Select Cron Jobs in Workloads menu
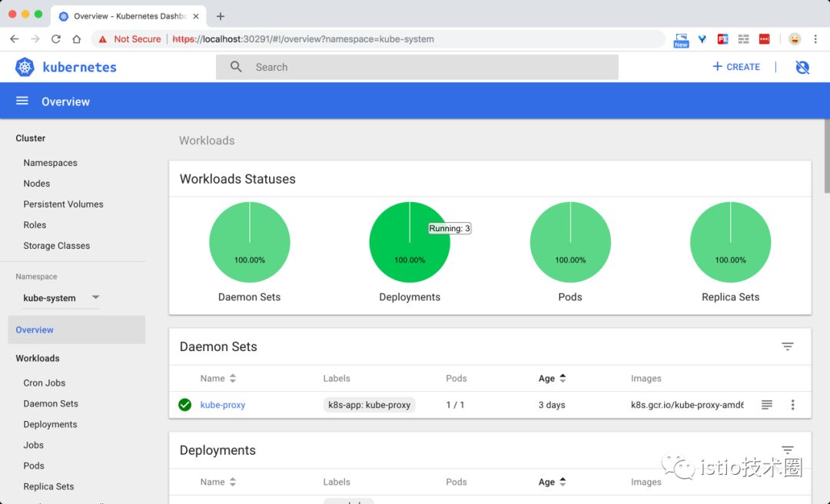The width and height of the screenshot is (830, 504). 45,383
